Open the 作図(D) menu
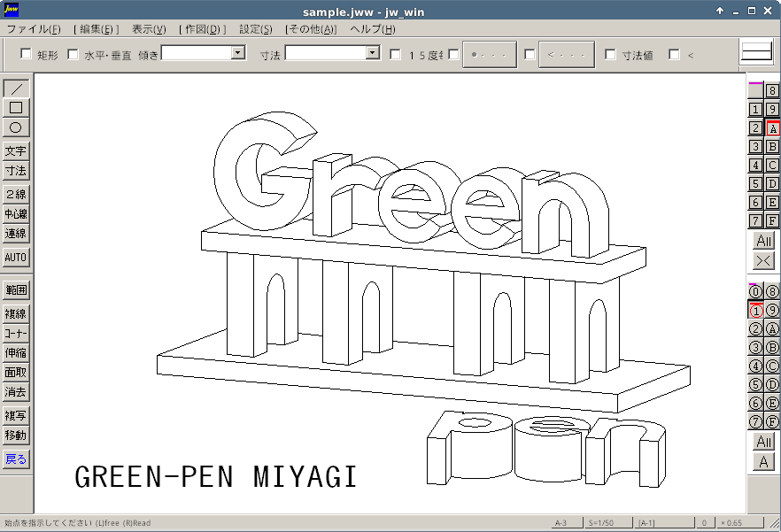Viewport: 781px width, 532px height. (x=202, y=29)
